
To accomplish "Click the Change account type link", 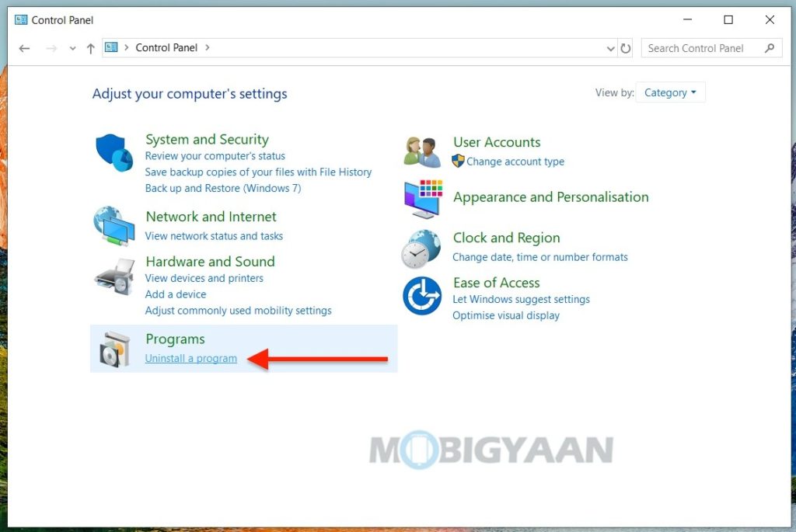I will click(x=516, y=162).
